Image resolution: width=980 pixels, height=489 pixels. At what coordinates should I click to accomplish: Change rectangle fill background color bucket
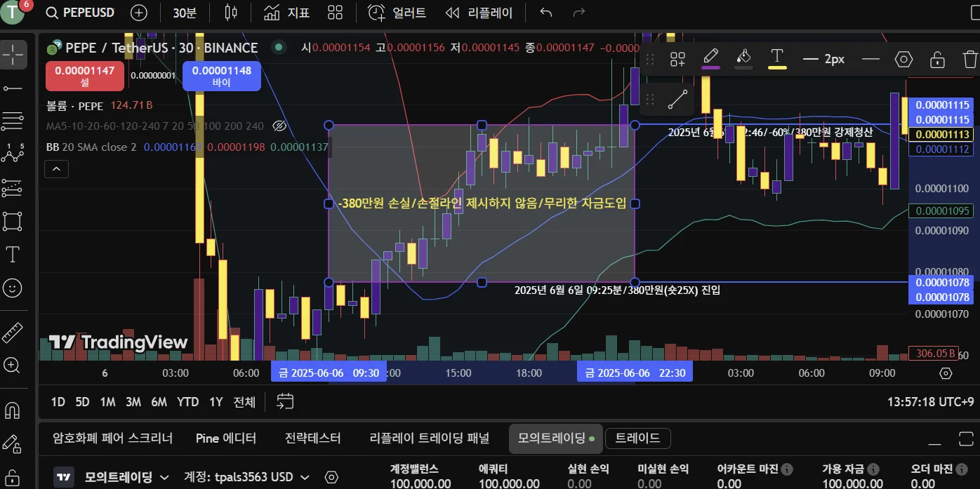[x=744, y=59]
